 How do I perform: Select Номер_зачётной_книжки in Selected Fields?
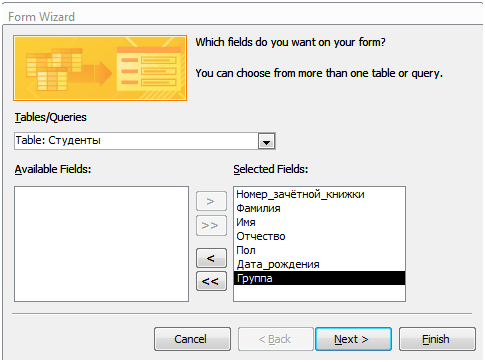pos(319,194)
